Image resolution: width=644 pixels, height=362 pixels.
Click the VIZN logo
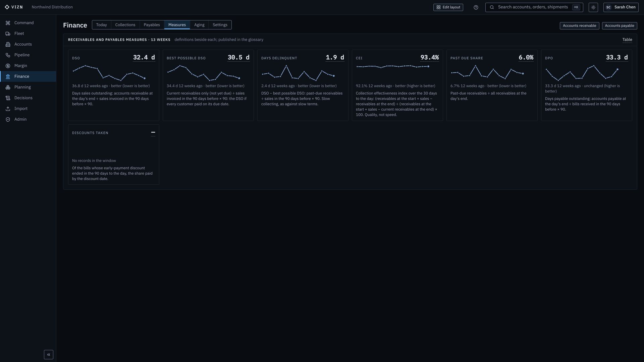(14, 7)
